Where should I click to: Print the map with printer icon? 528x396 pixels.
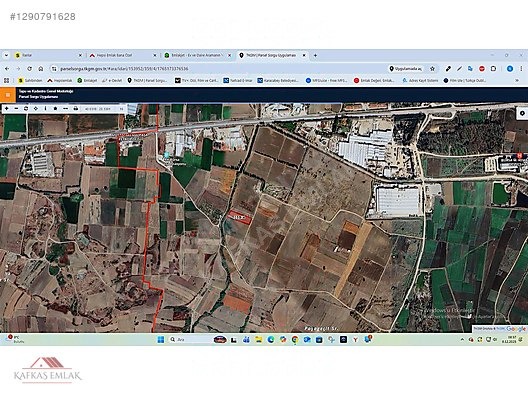click(75, 109)
